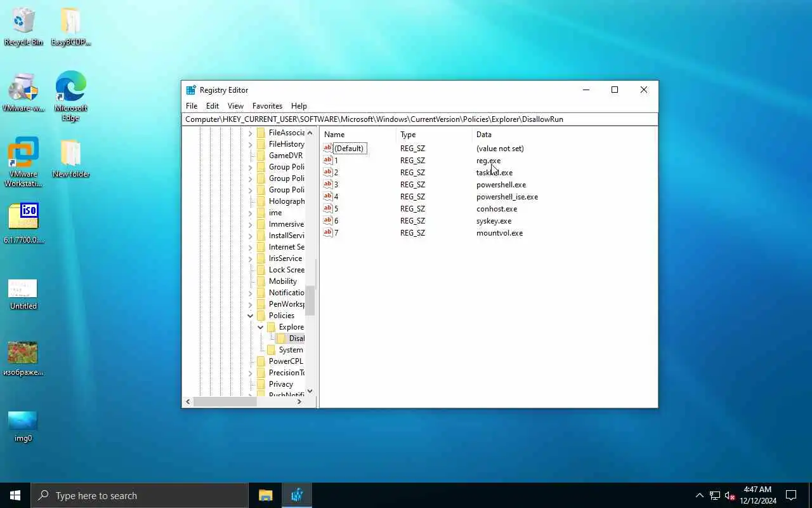
Task: Open the Edit menu
Action: coord(213,106)
